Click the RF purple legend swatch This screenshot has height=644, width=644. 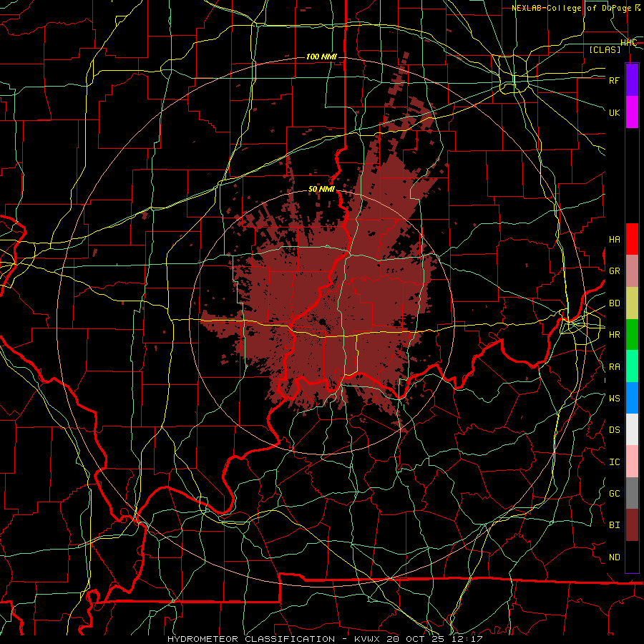click(x=632, y=80)
